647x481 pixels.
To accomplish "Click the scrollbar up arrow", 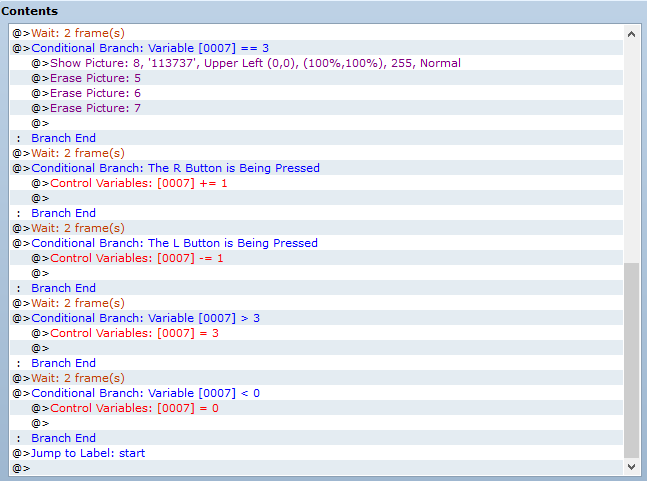I will 631,34.
